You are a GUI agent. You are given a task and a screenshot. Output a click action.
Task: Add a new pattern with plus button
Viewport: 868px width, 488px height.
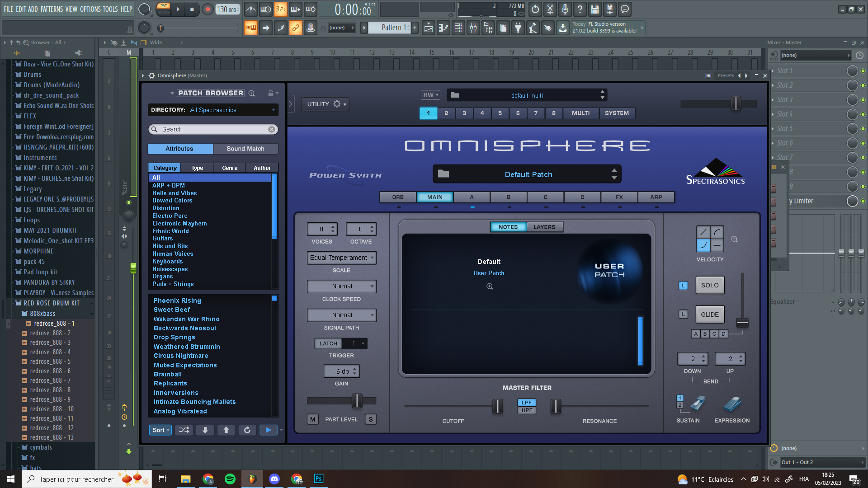click(415, 28)
